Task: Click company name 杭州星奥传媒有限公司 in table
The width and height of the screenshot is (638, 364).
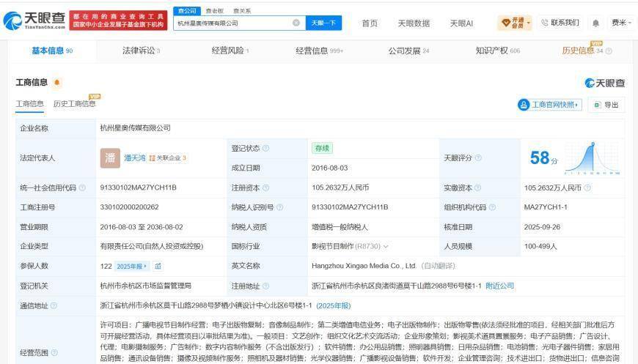Action: [x=136, y=128]
